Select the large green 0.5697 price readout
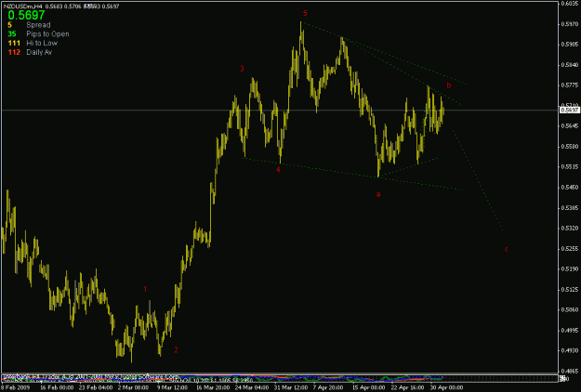This screenshot has height=392, width=581. coord(26,15)
